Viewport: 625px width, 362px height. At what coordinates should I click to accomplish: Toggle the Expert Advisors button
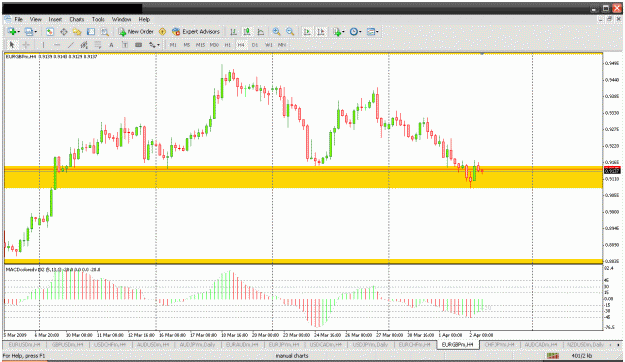[196, 31]
